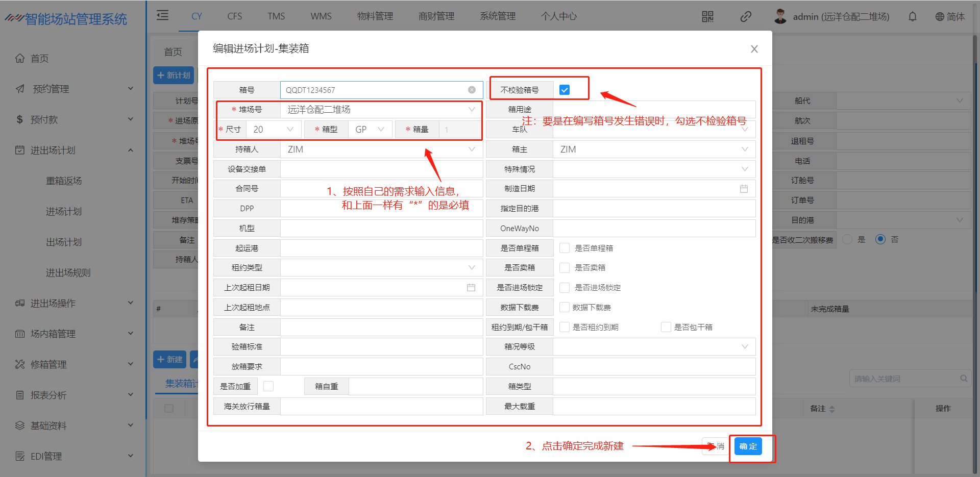Clear the container number field with X icon
The image size is (980, 477).
point(472,90)
